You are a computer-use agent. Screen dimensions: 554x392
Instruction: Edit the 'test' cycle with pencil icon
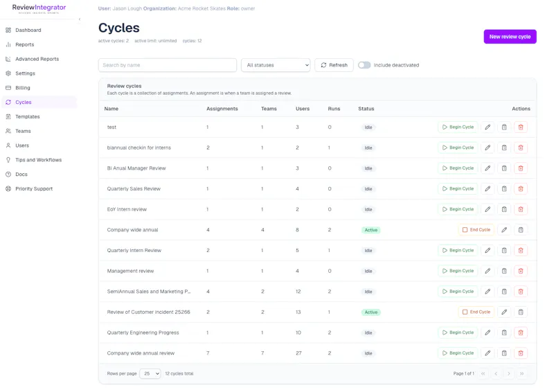point(488,127)
